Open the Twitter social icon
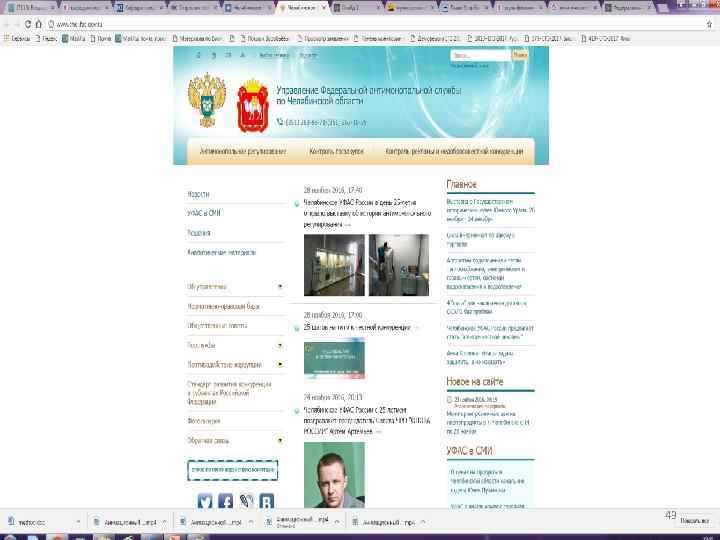Viewport: 720px width, 540px height. (205, 501)
